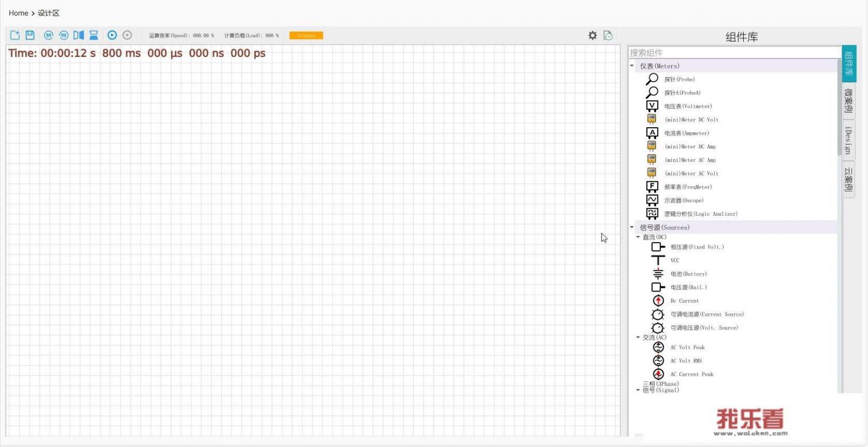The image size is (868, 447).
Task: Click the 组件库 panel heading
Action: click(741, 37)
